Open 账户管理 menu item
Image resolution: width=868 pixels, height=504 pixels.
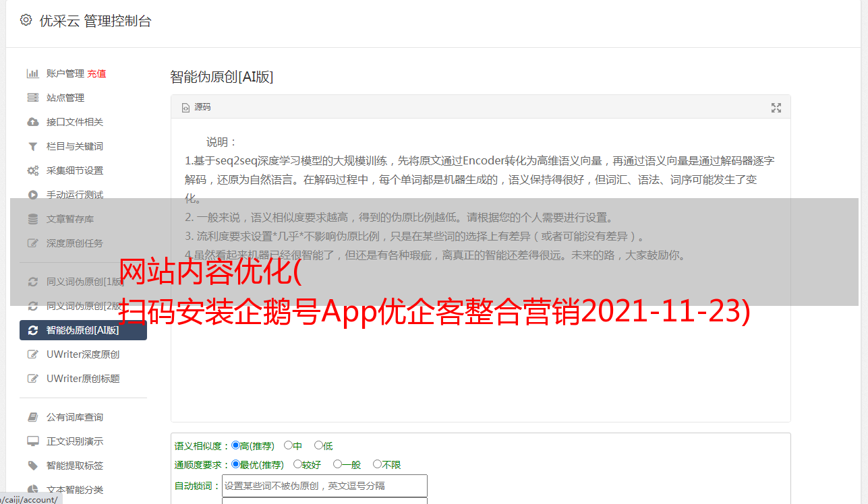point(65,73)
